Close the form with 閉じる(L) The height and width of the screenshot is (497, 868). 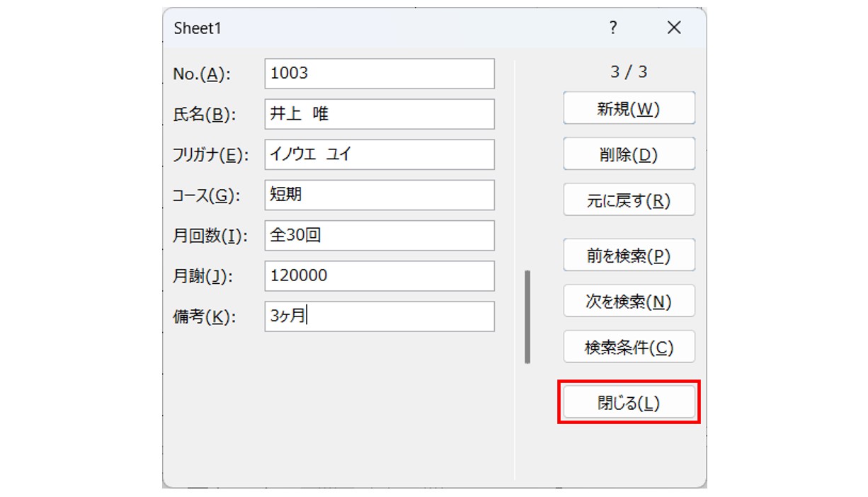coord(629,403)
